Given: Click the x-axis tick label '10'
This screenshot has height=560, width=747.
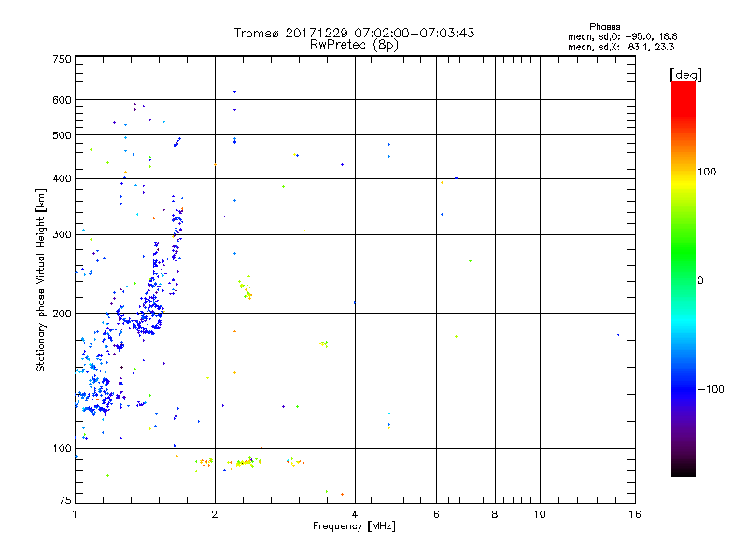Looking at the screenshot, I should click(540, 514).
